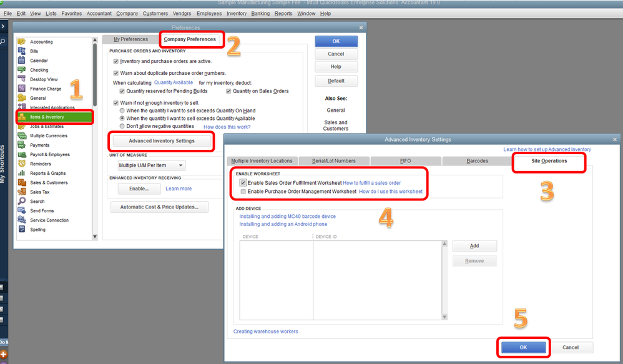Open the Sales Tax icon
The image size is (623, 364).
(22, 192)
